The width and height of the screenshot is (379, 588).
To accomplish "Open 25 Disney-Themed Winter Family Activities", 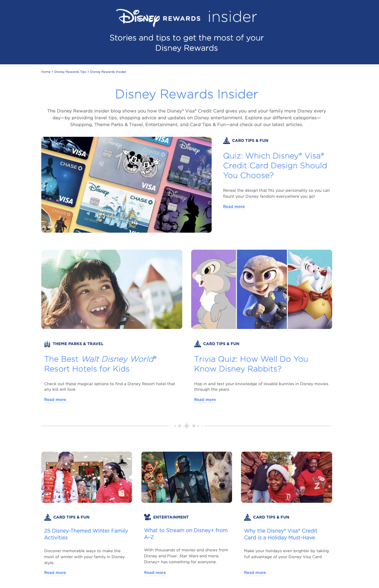I will click(86, 534).
